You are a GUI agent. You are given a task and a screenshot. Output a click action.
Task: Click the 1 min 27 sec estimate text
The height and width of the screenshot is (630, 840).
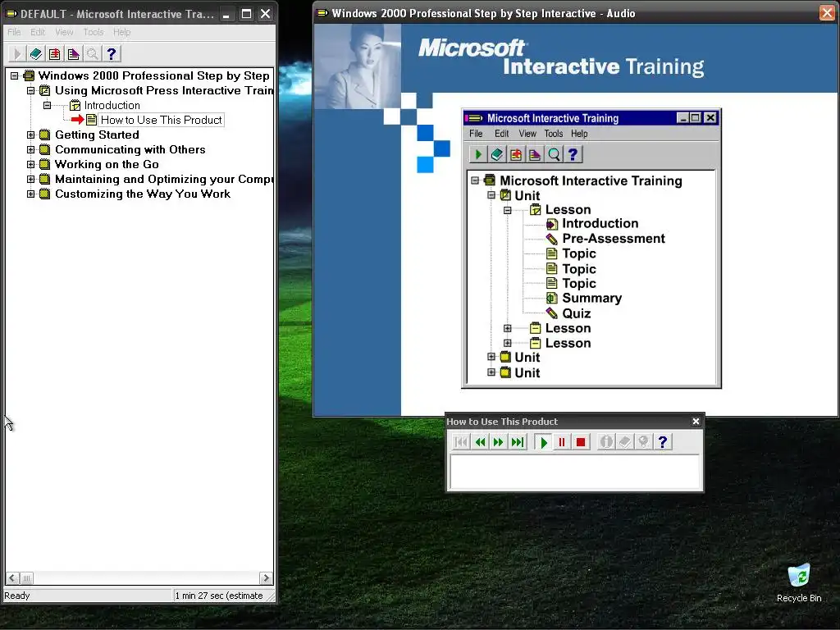[x=218, y=596]
